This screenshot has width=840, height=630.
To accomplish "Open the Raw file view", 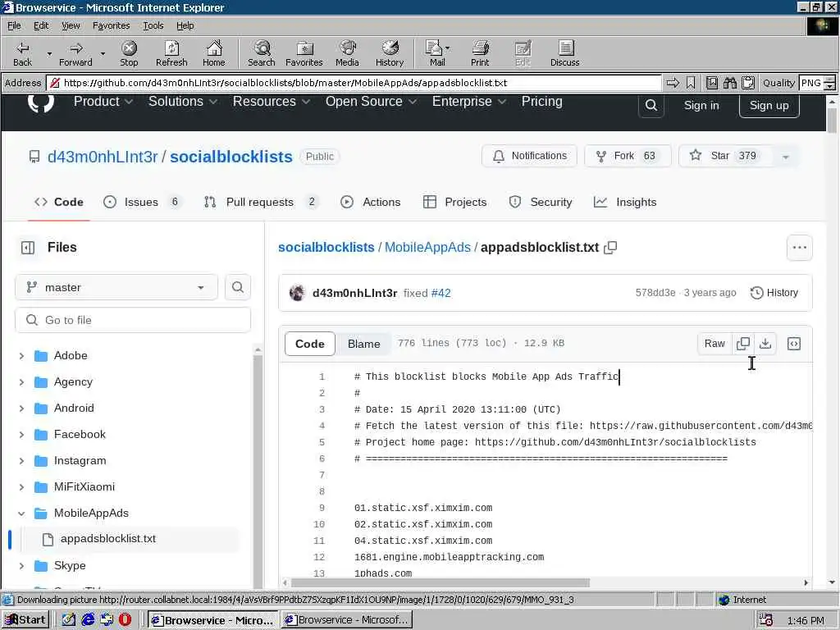I will (714, 344).
